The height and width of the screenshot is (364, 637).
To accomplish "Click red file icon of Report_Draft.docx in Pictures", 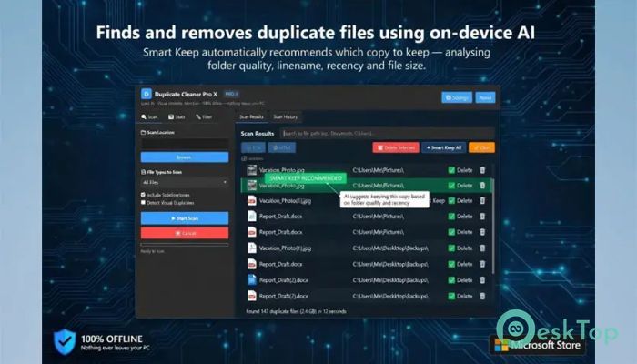I will pos(252,232).
